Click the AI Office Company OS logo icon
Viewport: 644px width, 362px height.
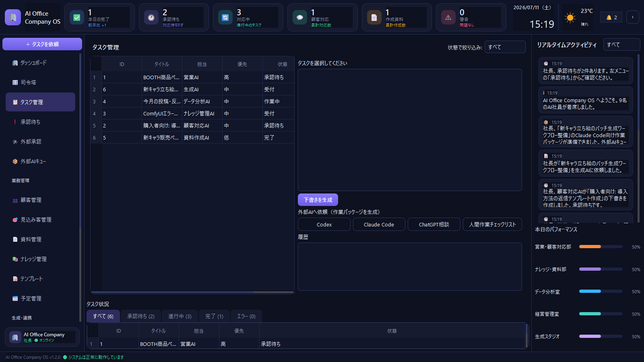coord(13,17)
